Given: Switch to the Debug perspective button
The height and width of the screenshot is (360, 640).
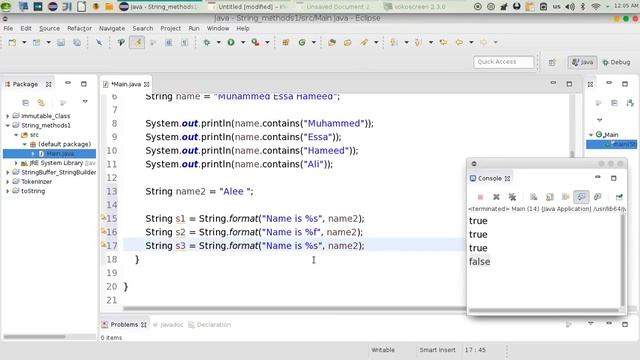Looking at the screenshot, I should [616, 62].
